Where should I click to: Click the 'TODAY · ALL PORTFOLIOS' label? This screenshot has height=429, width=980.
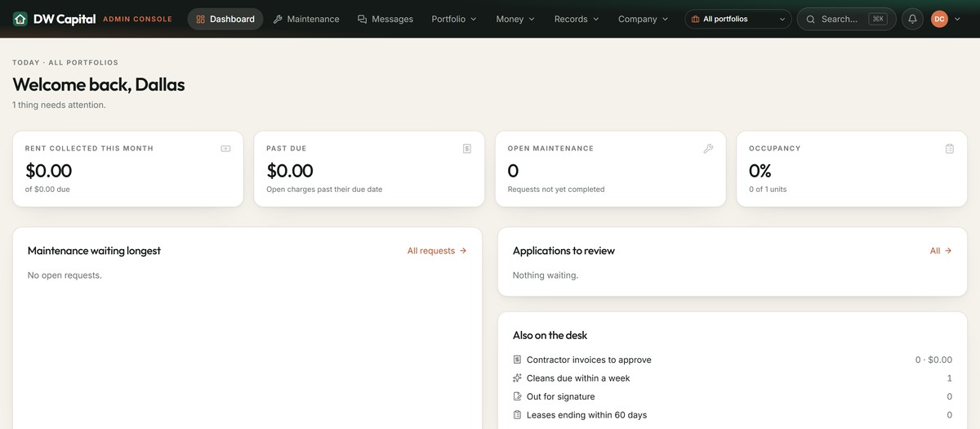[x=65, y=62]
